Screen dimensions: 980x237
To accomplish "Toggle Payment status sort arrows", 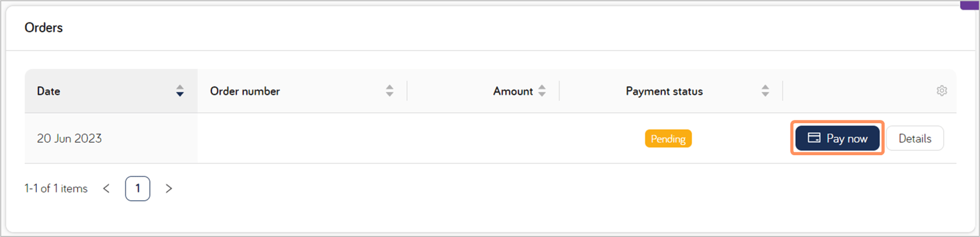I will point(765,91).
